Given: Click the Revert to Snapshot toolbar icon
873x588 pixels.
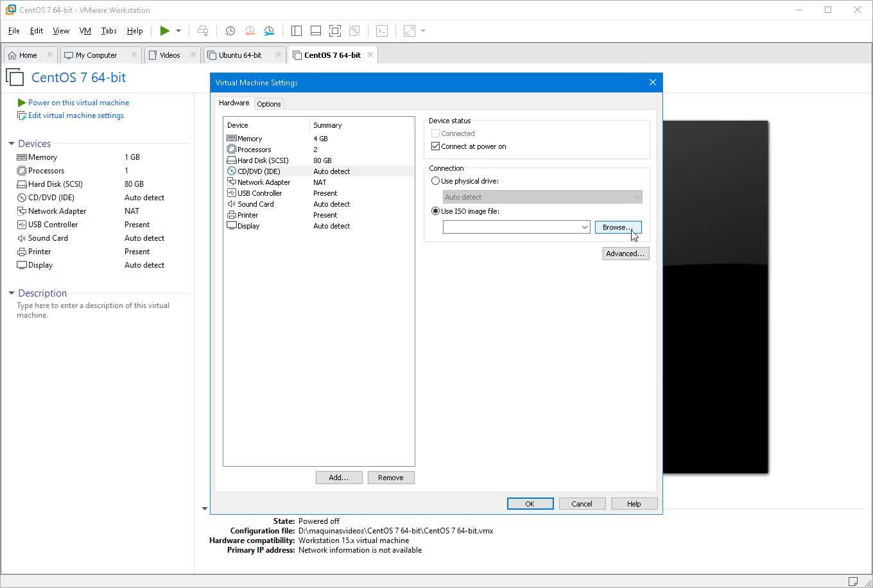Looking at the screenshot, I should [x=250, y=31].
